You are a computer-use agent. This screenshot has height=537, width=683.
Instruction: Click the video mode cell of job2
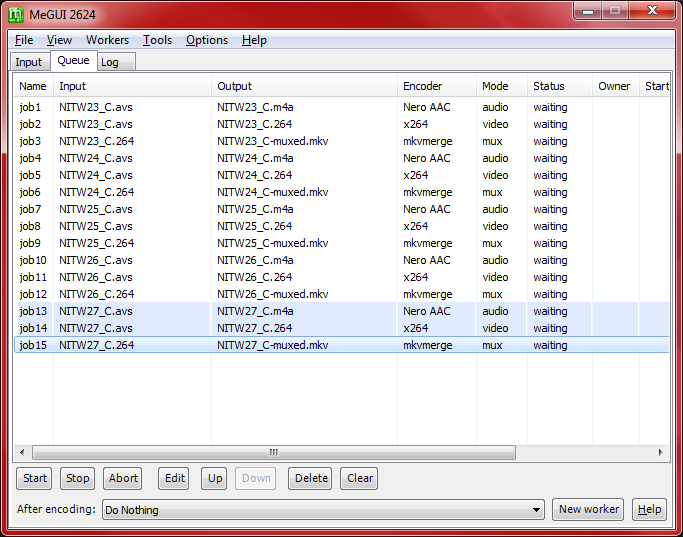pos(495,124)
